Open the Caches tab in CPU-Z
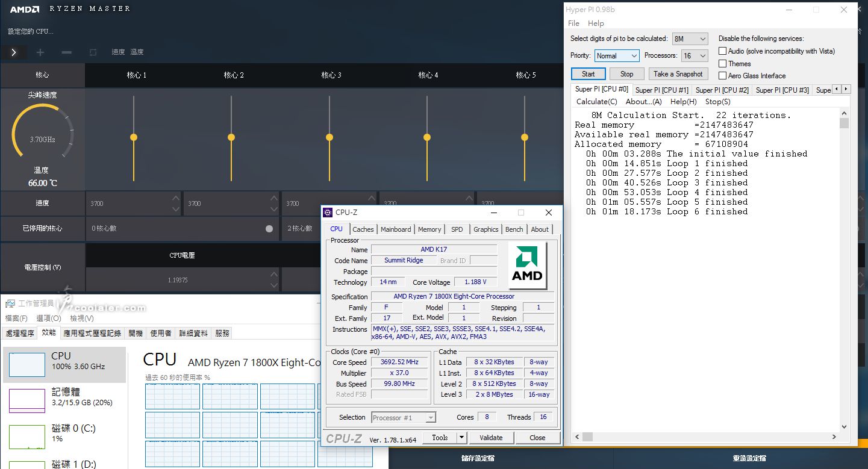Image resolution: width=868 pixels, height=469 pixels. point(363,229)
